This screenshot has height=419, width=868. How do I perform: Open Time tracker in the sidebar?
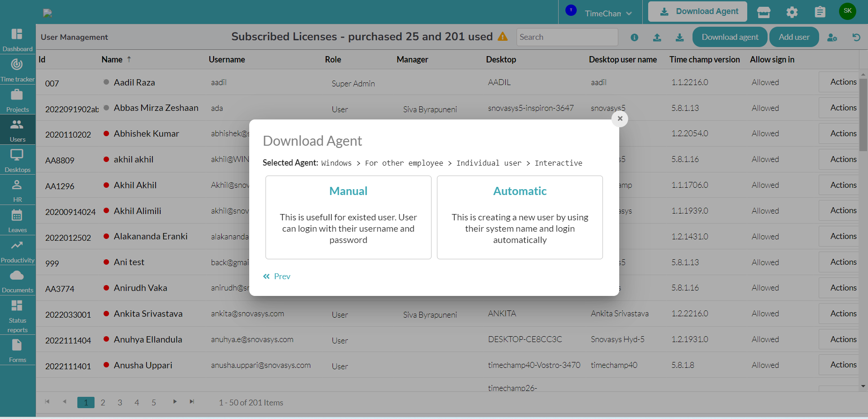17,70
